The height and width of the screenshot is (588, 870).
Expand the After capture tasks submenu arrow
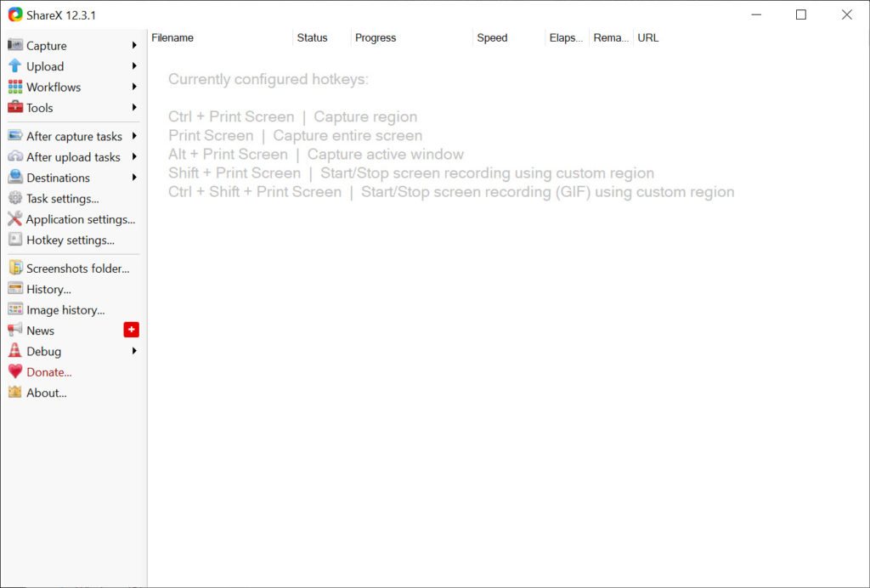point(134,136)
